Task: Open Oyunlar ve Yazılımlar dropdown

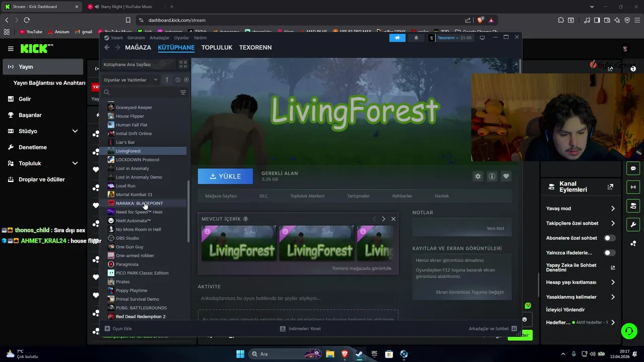Action: tap(131, 80)
